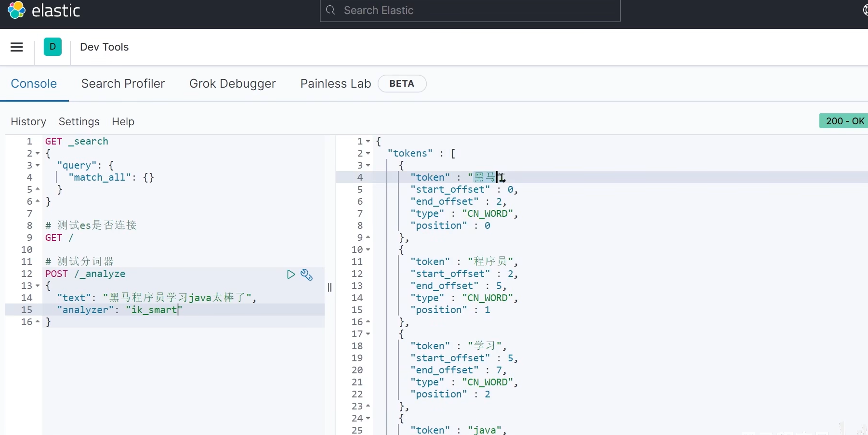Toggle the fold arrow on response line 9

(x=368, y=238)
